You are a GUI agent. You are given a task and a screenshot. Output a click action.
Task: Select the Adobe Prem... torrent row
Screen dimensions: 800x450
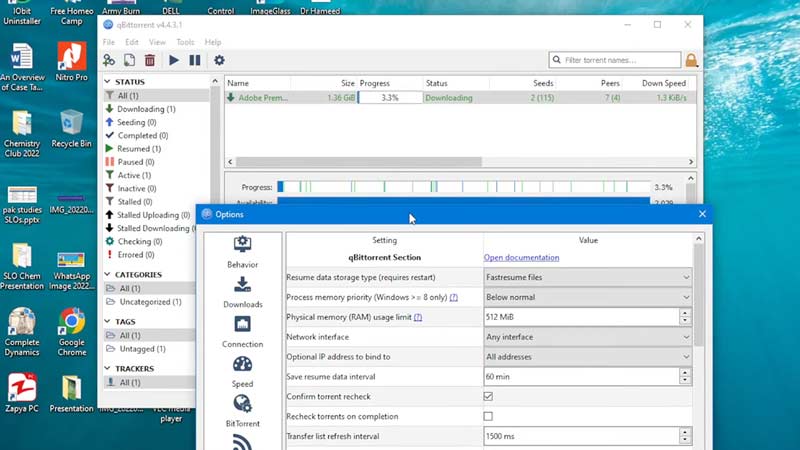[460, 98]
